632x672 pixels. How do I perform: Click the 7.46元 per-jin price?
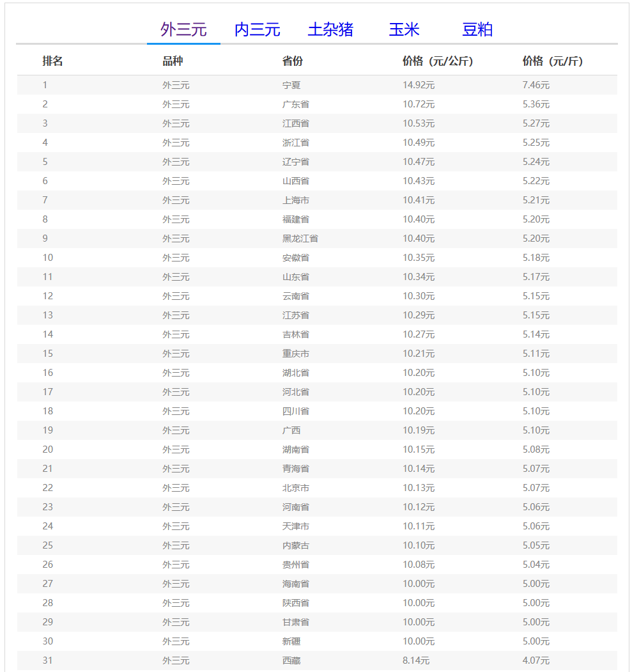536,85
